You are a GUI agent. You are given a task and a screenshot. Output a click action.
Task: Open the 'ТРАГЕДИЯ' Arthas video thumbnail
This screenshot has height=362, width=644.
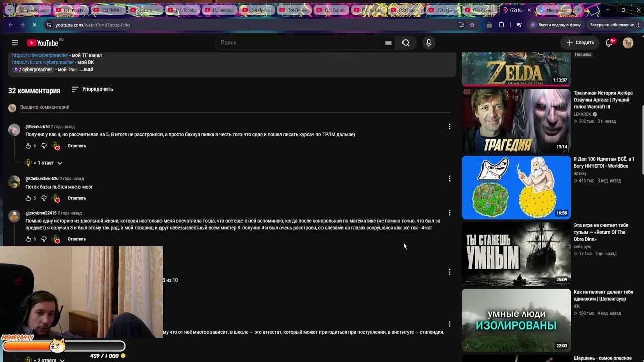(516, 121)
